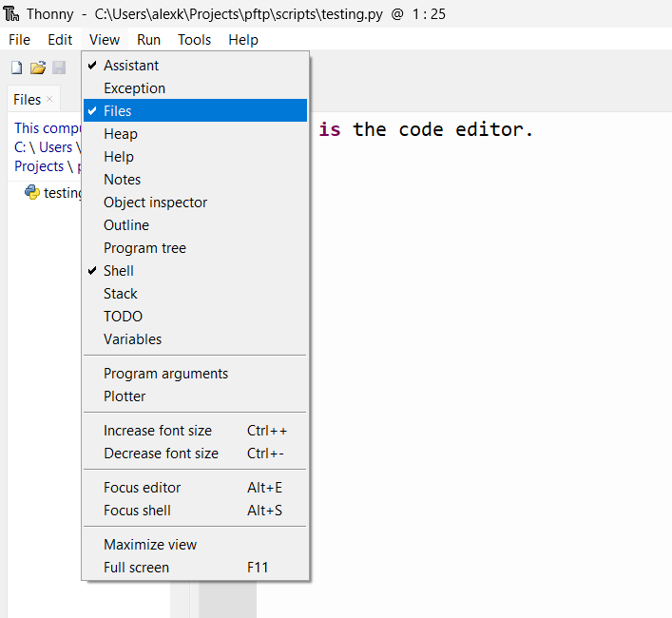Show the Variables view
The image size is (672, 618).
click(x=195, y=339)
